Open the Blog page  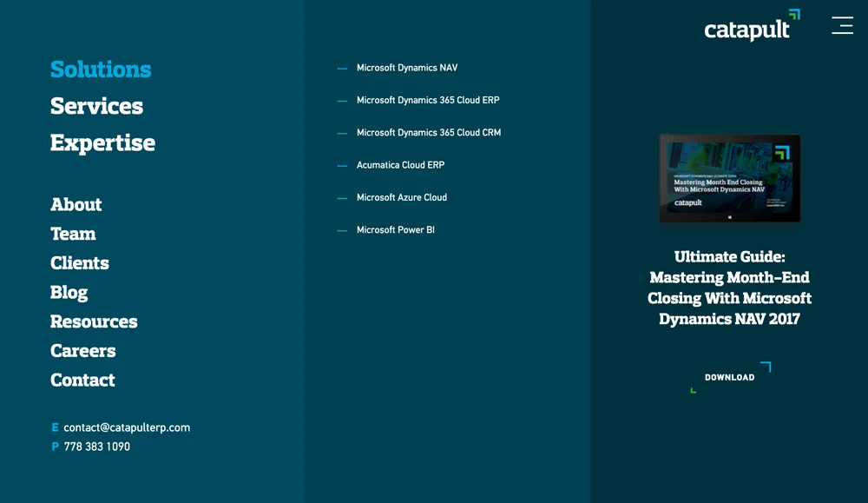(69, 293)
